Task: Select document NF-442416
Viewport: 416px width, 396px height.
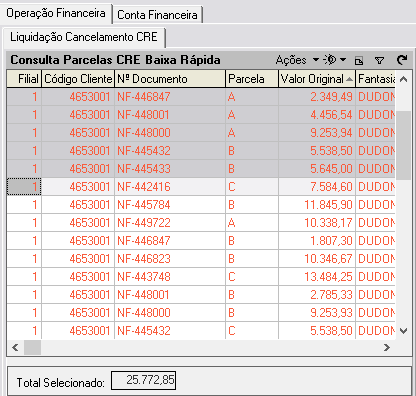Action: (201, 187)
